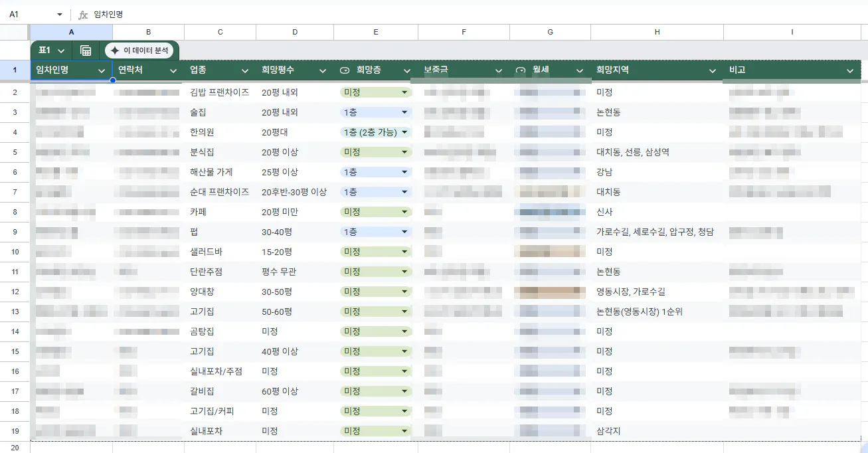Viewport: 868px width, 453px height.
Task: Click the select-all corner box of the grid
Action: [x=15, y=32]
